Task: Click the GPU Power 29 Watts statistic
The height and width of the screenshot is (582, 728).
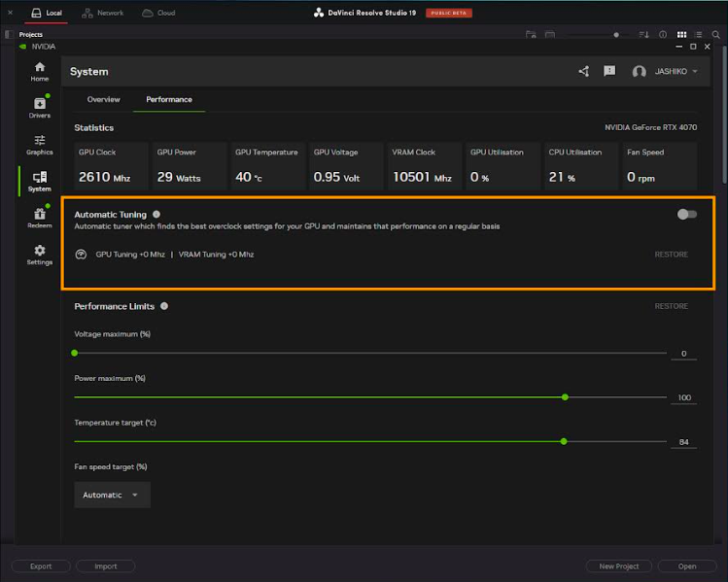Action: [190, 166]
